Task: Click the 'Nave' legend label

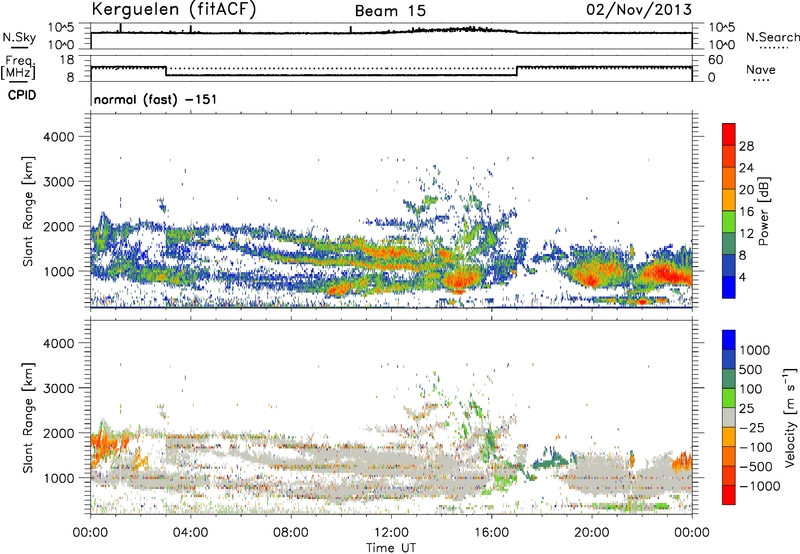Action: click(761, 70)
